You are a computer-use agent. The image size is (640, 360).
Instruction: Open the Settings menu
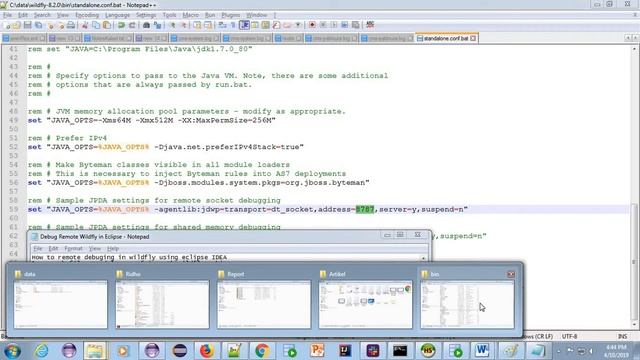coord(146,15)
